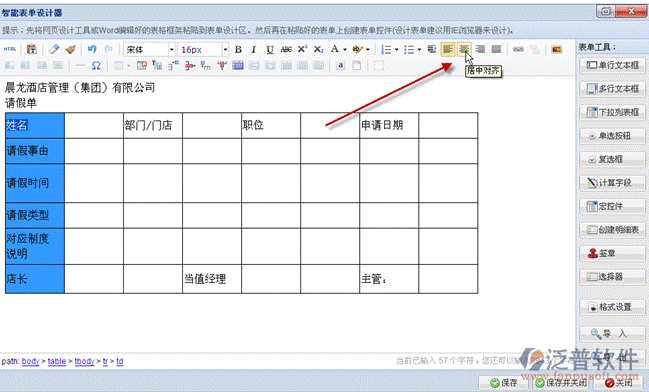Click the 保存 save button
649x392 pixels.
[x=503, y=382]
